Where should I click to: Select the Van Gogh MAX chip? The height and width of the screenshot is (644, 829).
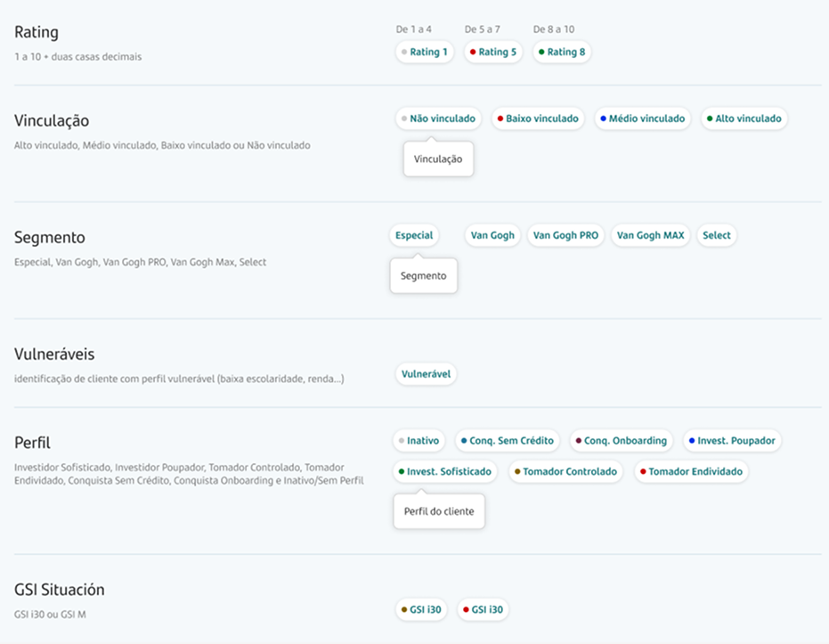click(651, 235)
